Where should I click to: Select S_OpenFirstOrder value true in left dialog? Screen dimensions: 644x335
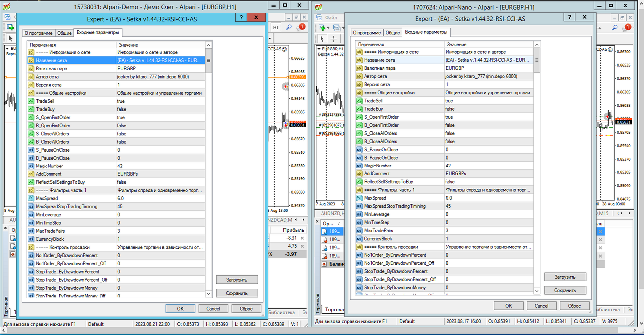click(160, 118)
